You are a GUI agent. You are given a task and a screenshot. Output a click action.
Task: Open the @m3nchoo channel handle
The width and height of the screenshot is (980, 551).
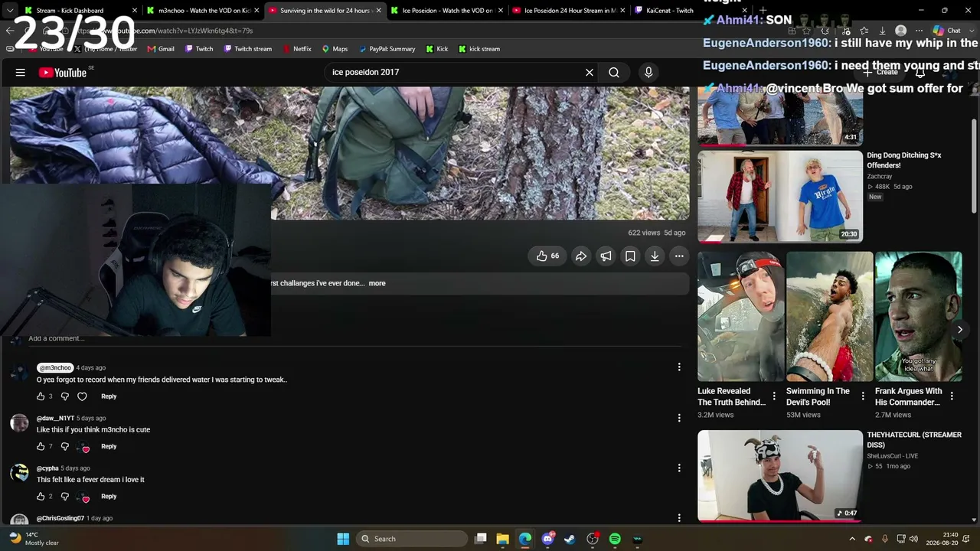(x=55, y=368)
